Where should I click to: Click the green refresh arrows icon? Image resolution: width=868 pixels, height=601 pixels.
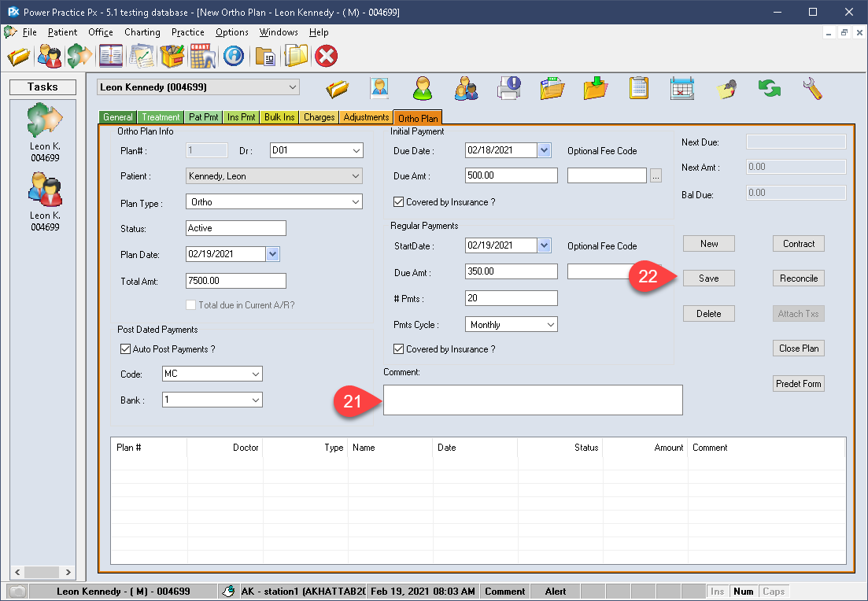pos(770,89)
